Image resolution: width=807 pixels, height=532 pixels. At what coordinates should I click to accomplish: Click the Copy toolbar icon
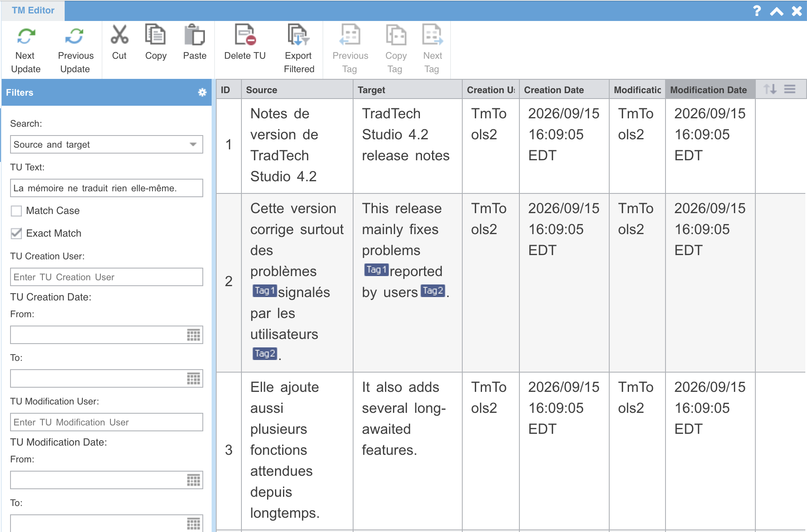[155, 34]
